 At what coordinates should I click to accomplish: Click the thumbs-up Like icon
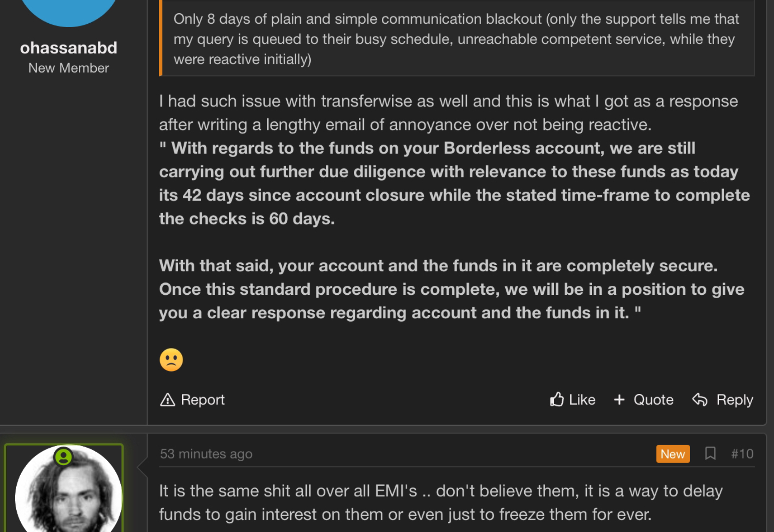tap(557, 399)
